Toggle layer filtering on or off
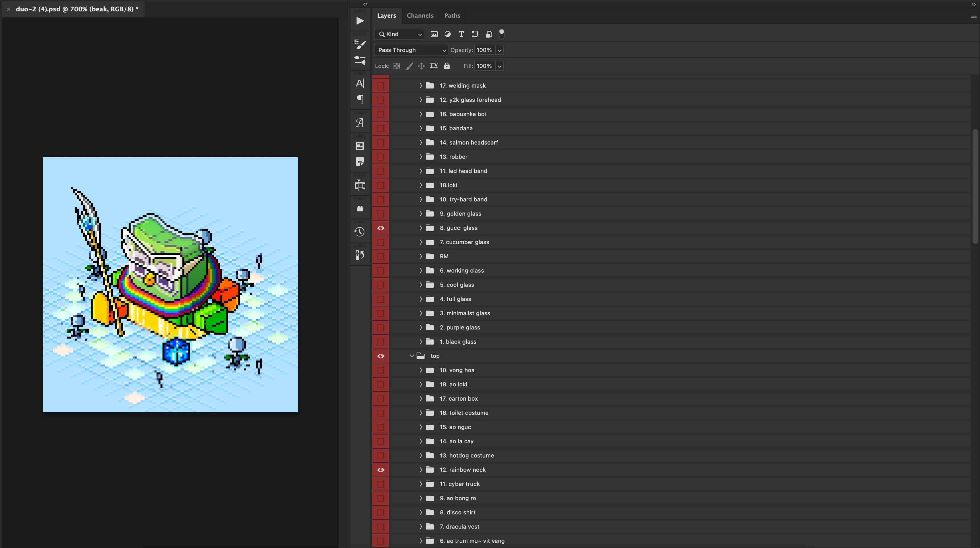 501,34
